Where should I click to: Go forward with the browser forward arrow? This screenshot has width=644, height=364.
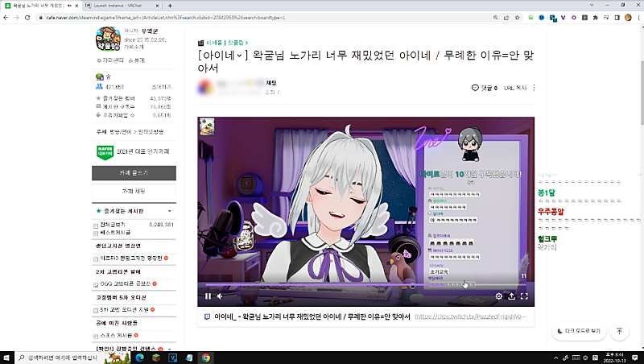16,18
